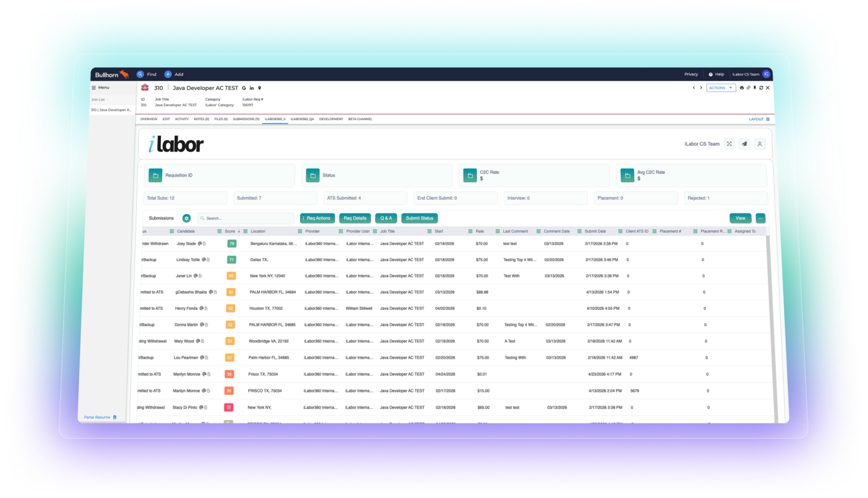Screen dimensions: 868x498
Task: Select '310 | Java Developer A...' in Job List
Action: [112, 110]
